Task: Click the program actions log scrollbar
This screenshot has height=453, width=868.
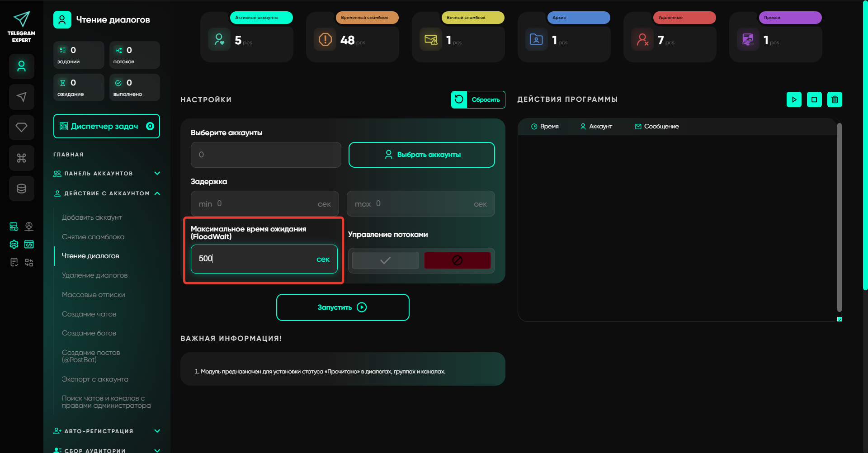Action: coord(839,217)
